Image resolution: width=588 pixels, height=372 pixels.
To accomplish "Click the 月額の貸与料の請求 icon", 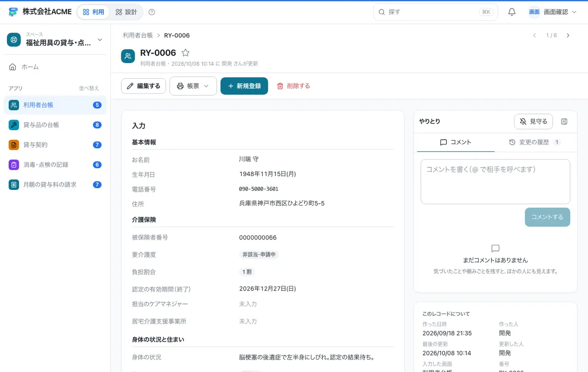I will pos(14,184).
